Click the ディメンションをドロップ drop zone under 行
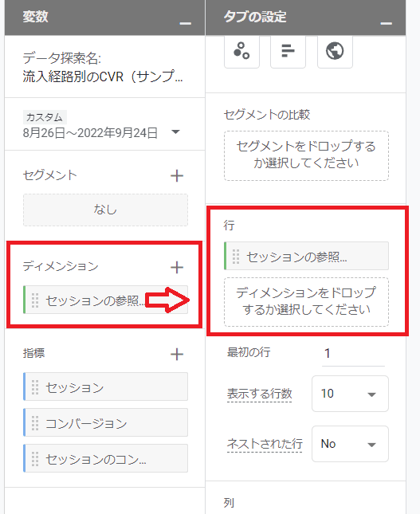This screenshot has width=420, height=514. [306, 301]
